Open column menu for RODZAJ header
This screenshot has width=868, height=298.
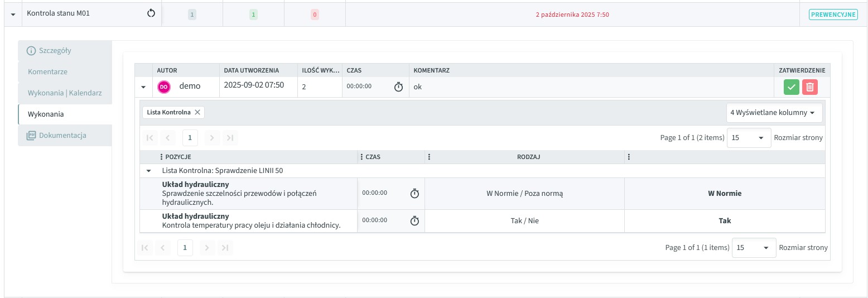pos(429,157)
